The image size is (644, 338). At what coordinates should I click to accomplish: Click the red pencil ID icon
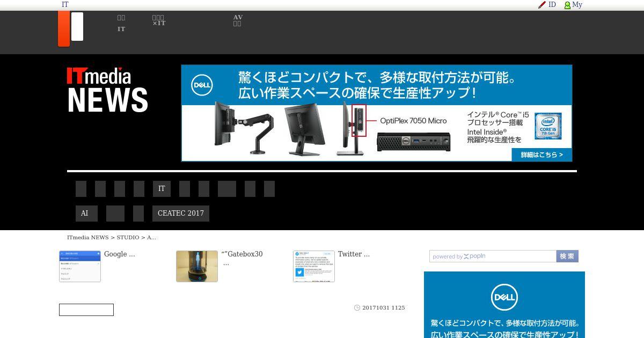(542, 5)
